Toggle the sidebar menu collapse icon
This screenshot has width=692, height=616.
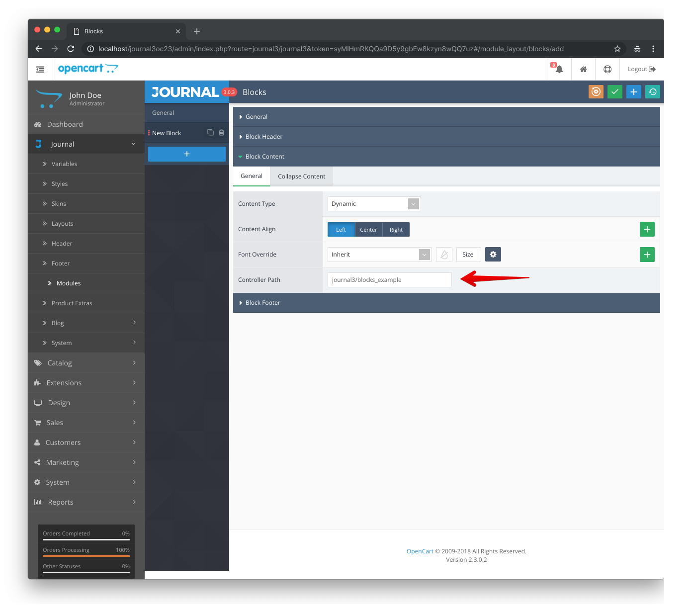[x=40, y=69]
